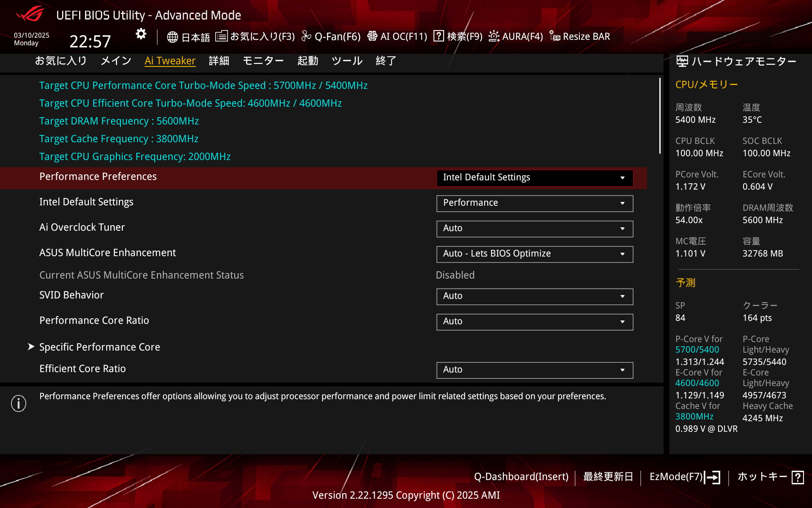Click the AURA lighting icon
The width and height of the screenshot is (812, 508).
tap(494, 36)
